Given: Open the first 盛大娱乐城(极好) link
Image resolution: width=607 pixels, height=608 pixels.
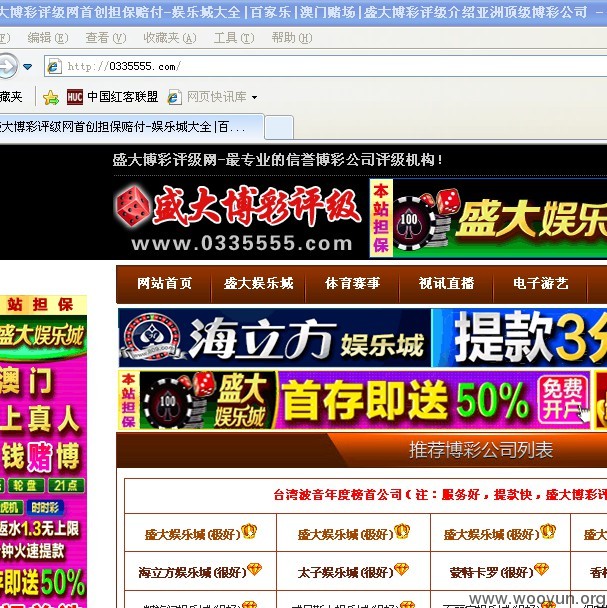Looking at the screenshot, I should tap(193, 535).
